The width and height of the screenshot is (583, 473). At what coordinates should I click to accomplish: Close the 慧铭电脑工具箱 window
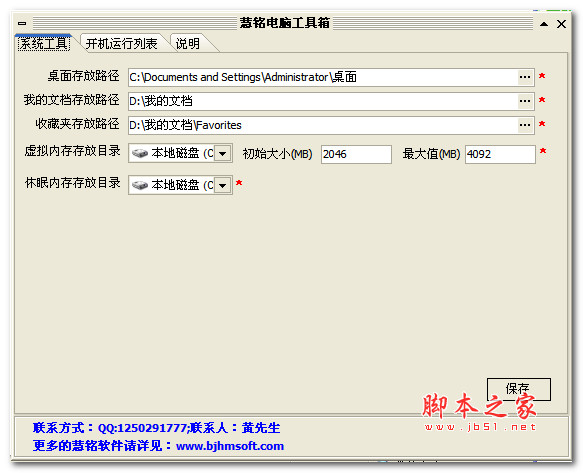point(561,24)
